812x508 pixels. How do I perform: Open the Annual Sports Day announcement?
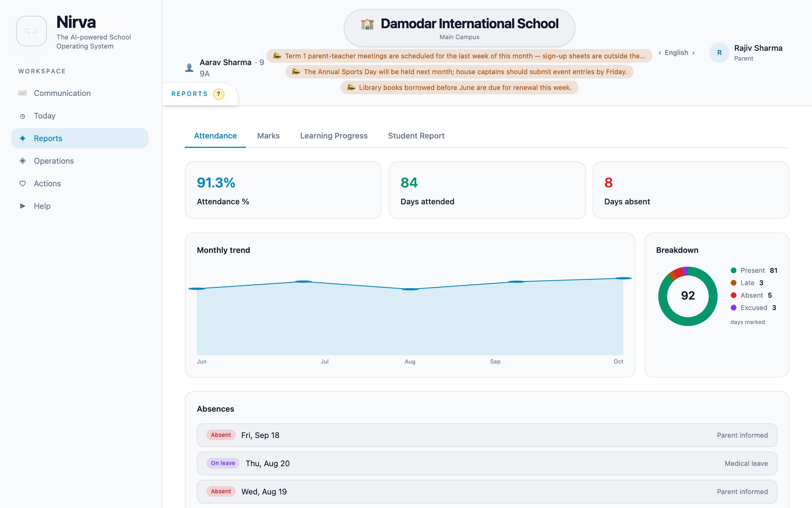(x=459, y=71)
